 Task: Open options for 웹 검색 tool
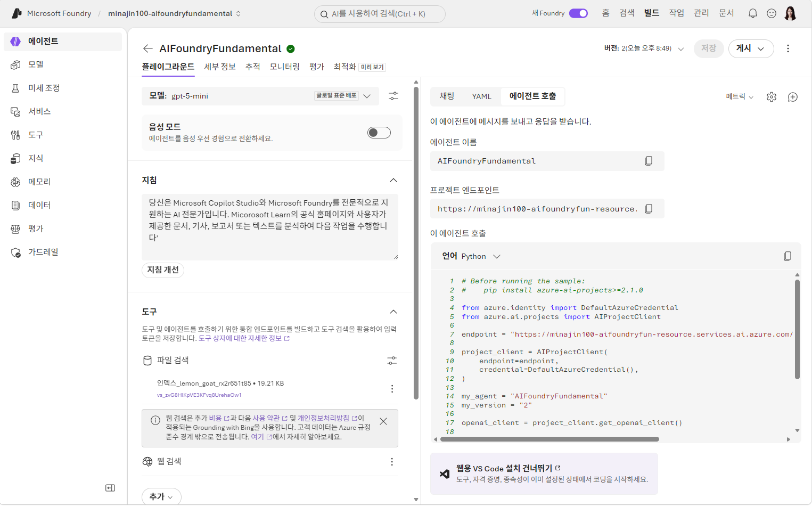[x=392, y=462]
